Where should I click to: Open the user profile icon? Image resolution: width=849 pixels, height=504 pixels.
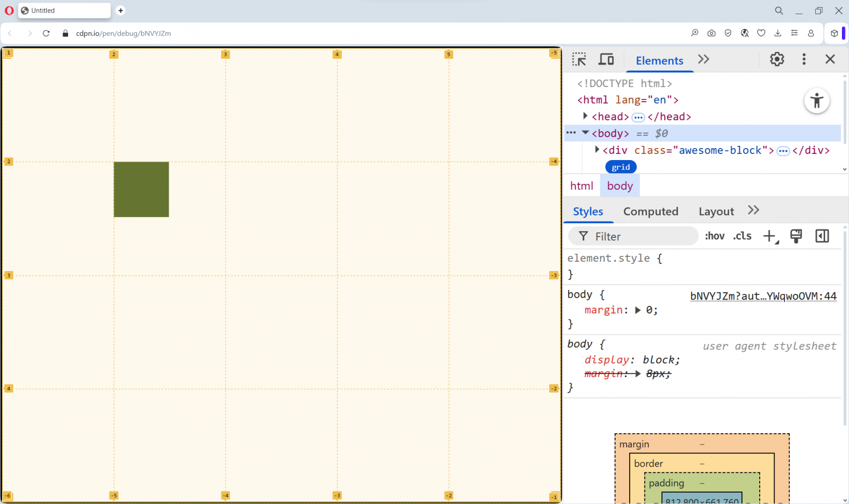click(811, 33)
